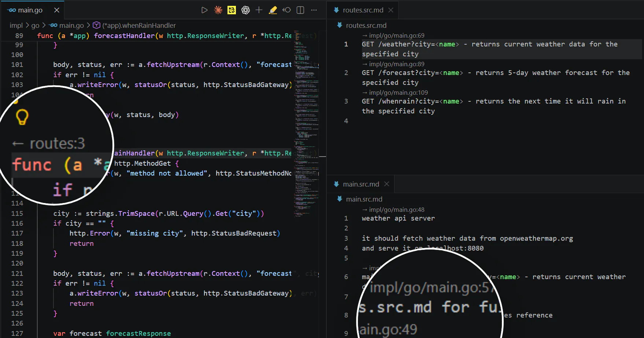The height and width of the screenshot is (338, 644).
Task: Expand the main.go breadcrumb file list
Action: [x=71, y=25]
